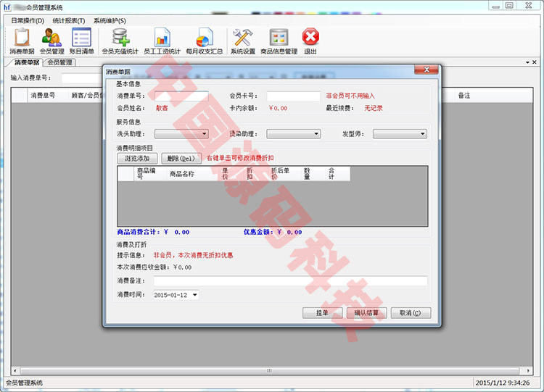This screenshot has height=392, width=544.
Task: Open the 每月收支汇总 toolbar icon
Action: click(205, 41)
